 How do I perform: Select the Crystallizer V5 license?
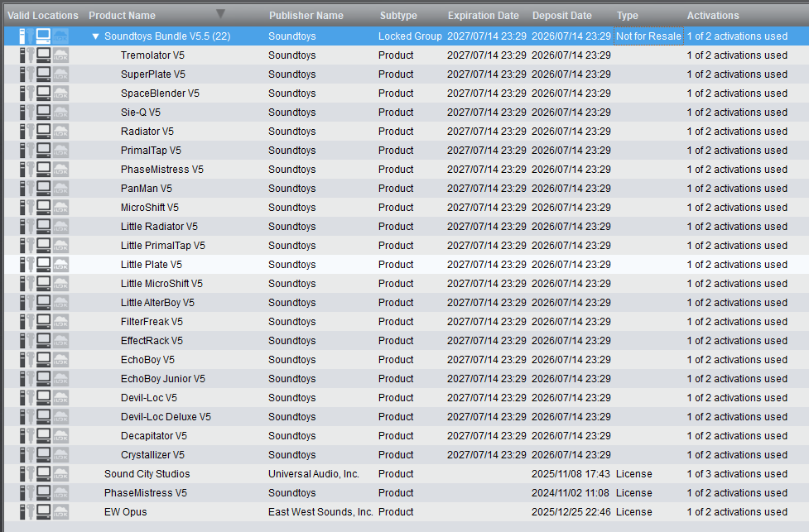point(407,456)
